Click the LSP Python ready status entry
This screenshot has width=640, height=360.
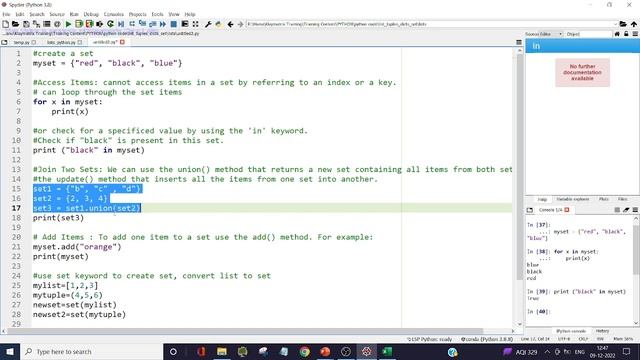[x=429, y=339]
